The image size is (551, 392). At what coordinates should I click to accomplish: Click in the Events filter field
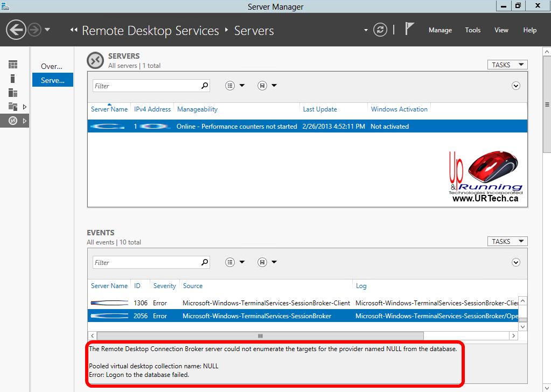145,263
